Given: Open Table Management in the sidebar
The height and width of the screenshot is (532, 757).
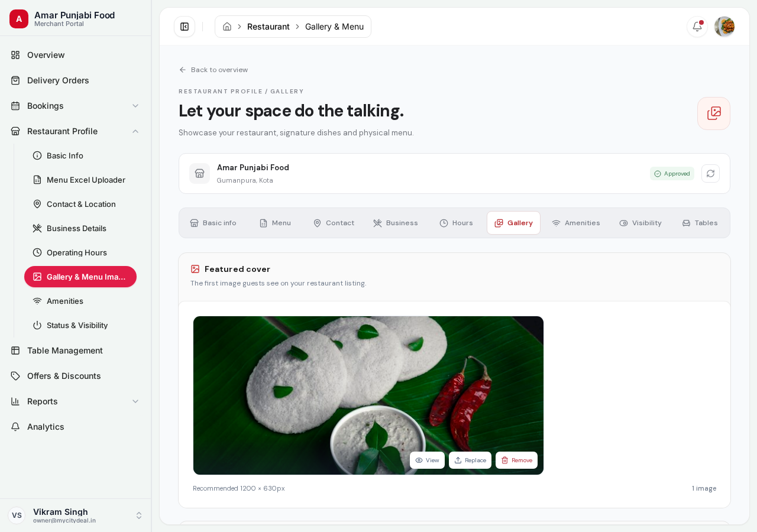Looking at the screenshot, I should (x=76, y=351).
